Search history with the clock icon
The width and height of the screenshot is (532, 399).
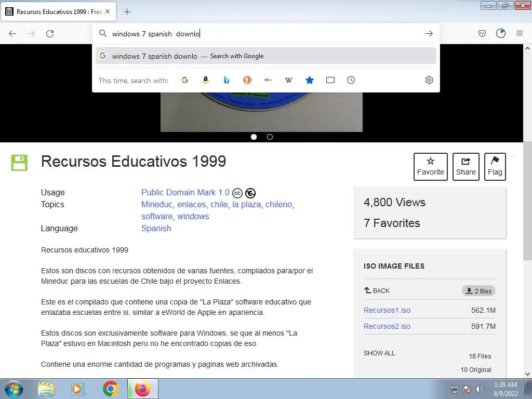[x=351, y=80]
